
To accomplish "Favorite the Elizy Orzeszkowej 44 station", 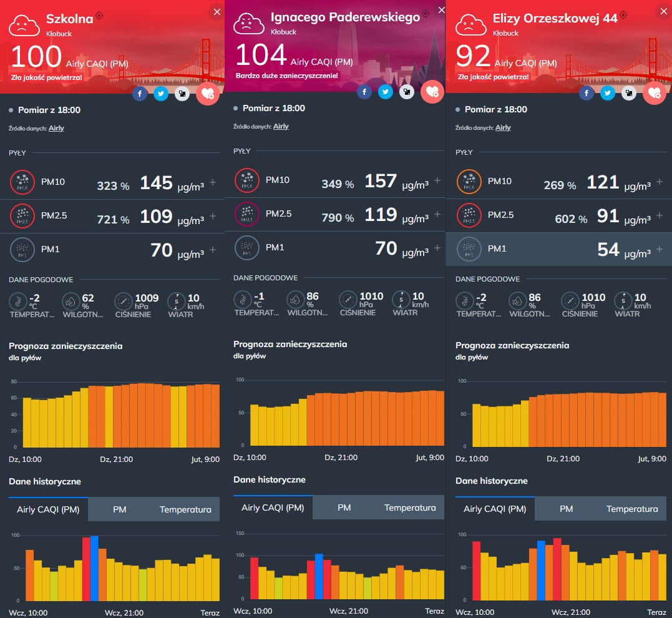I will (x=654, y=93).
